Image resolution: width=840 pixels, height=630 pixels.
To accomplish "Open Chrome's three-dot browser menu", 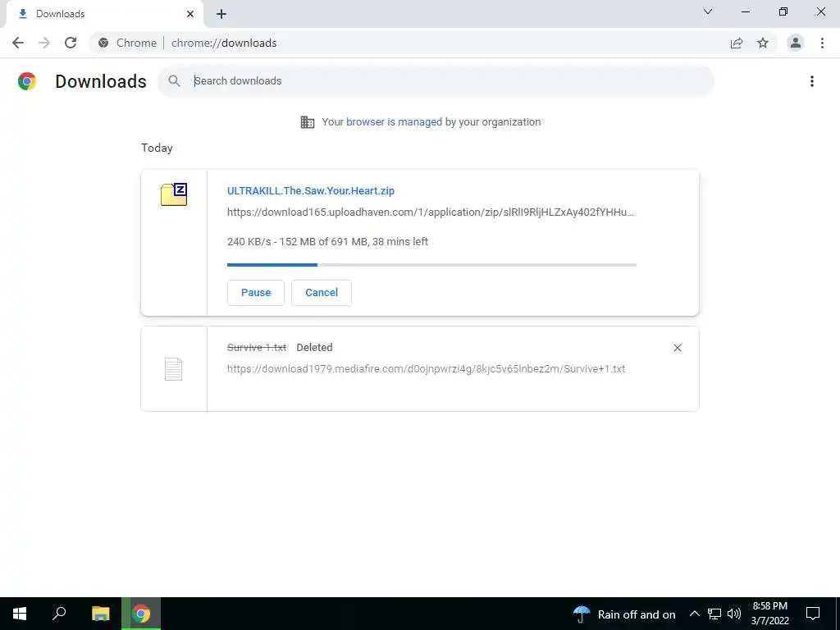I will (x=822, y=43).
